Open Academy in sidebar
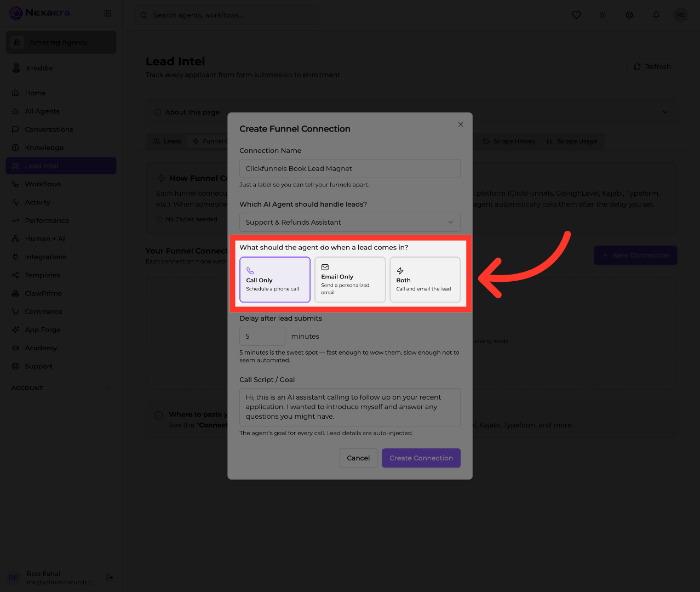This screenshot has width=700, height=592. click(61, 348)
